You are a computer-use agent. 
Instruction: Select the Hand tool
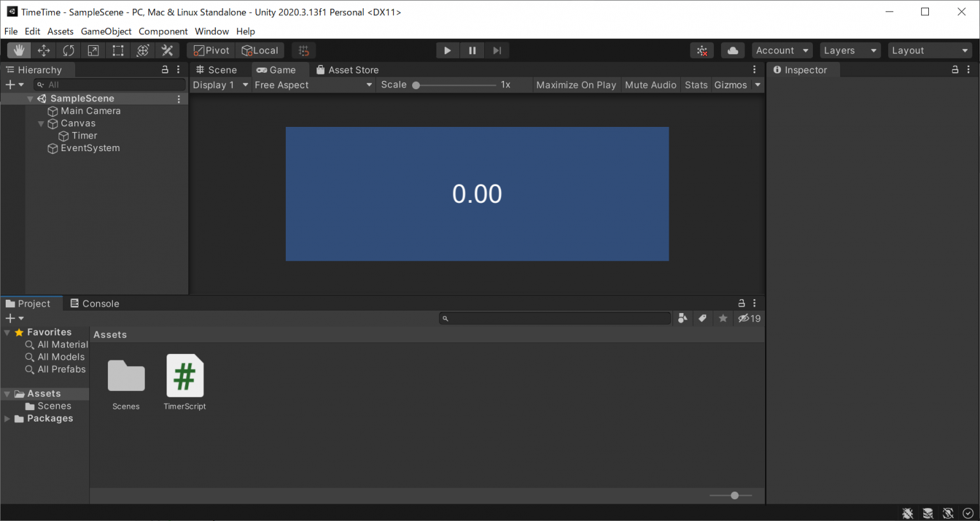pyautogui.click(x=19, y=50)
